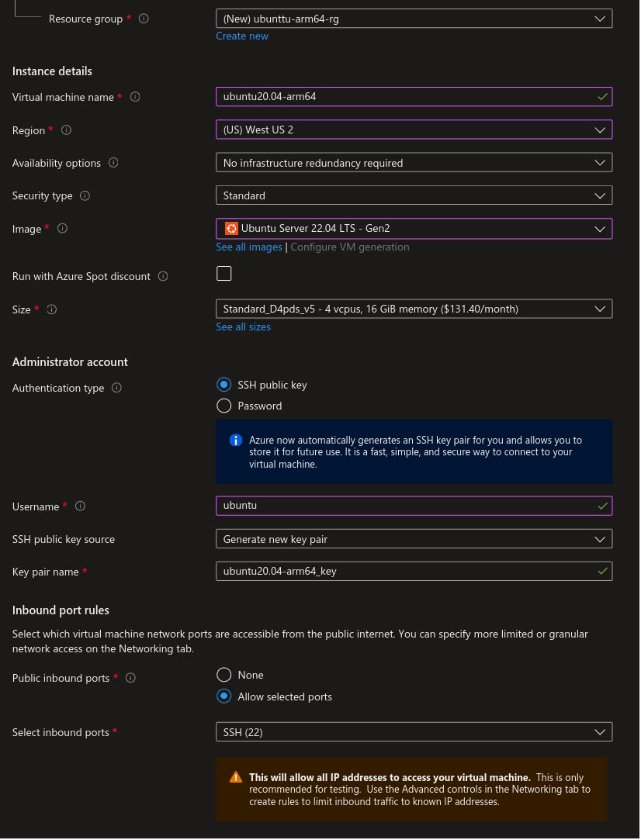Expand the Availability options dropdown
The height and width of the screenshot is (840, 641).
tap(414, 163)
